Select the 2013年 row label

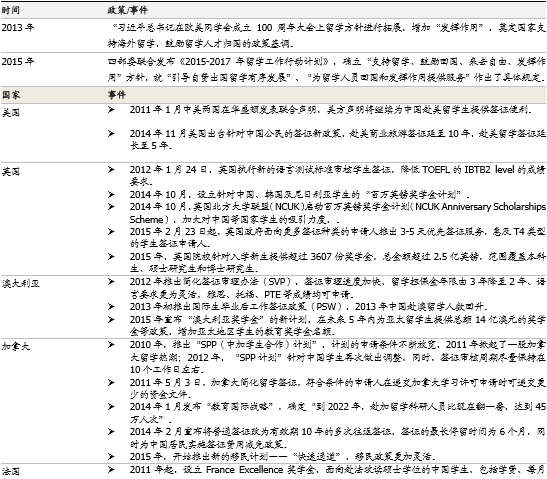(18, 27)
